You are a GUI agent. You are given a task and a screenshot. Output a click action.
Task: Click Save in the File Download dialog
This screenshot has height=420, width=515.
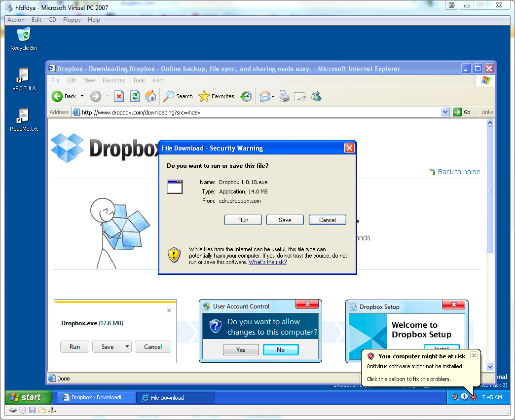pyautogui.click(x=285, y=220)
